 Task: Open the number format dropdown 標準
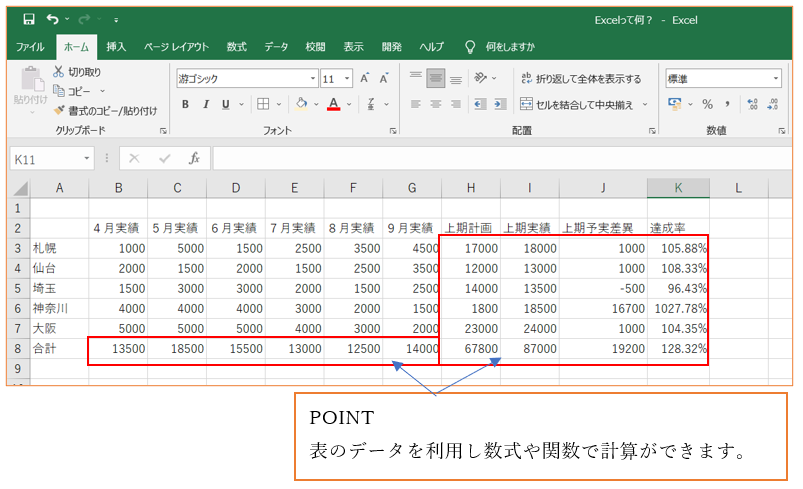pyautogui.click(x=776, y=78)
